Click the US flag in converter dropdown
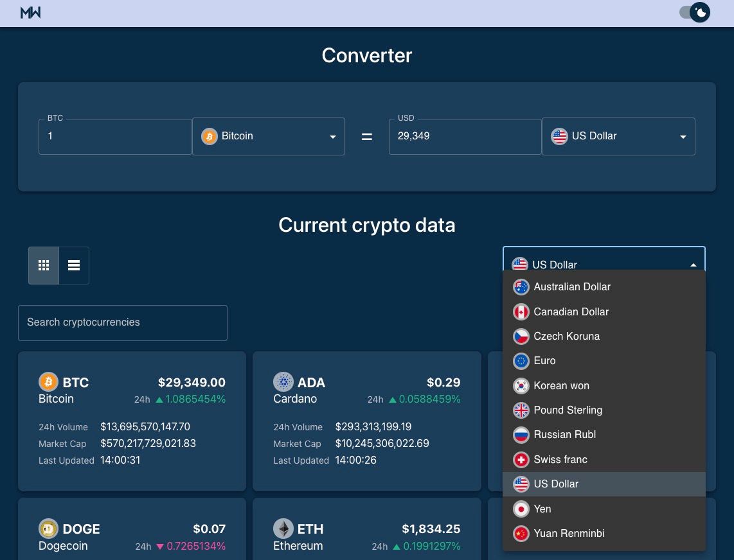The height and width of the screenshot is (560, 734). (x=559, y=136)
